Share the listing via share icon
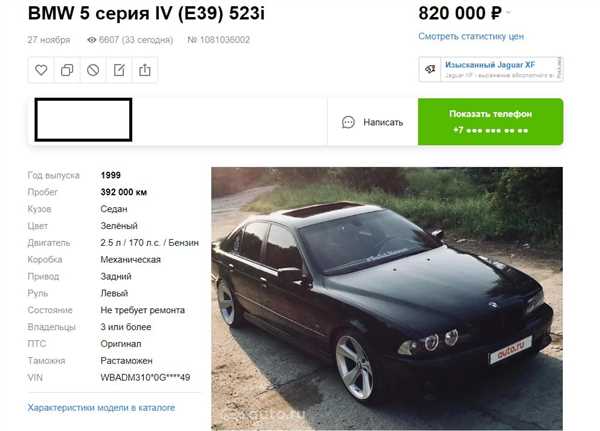Image resolution: width=600 pixels, height=431 pixels. click(x=145, y=70)
